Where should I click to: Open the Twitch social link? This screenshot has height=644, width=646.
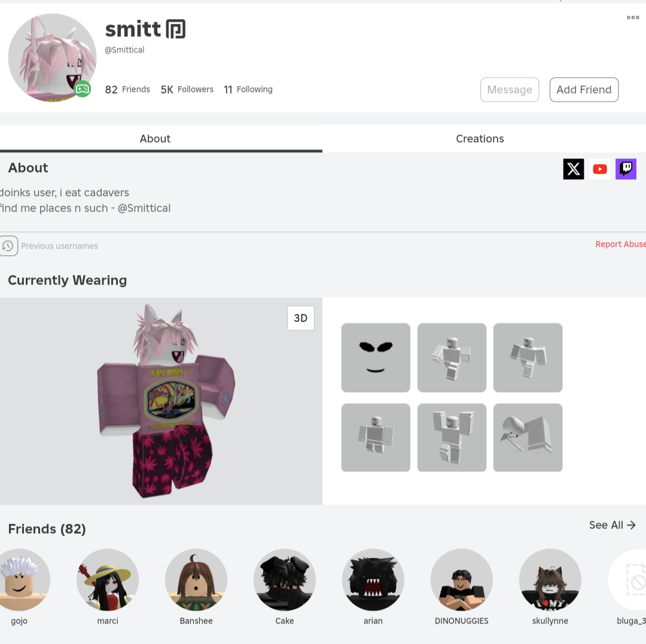click(x=626, y=169)
